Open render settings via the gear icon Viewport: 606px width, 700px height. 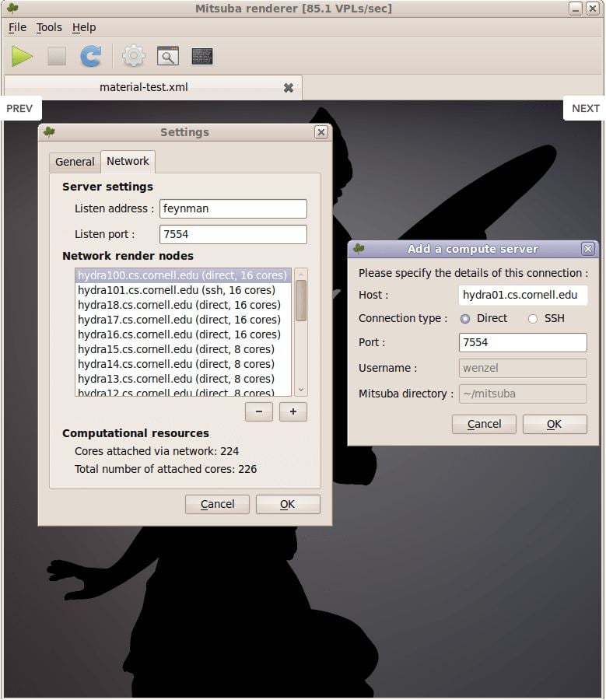[134, 57]
